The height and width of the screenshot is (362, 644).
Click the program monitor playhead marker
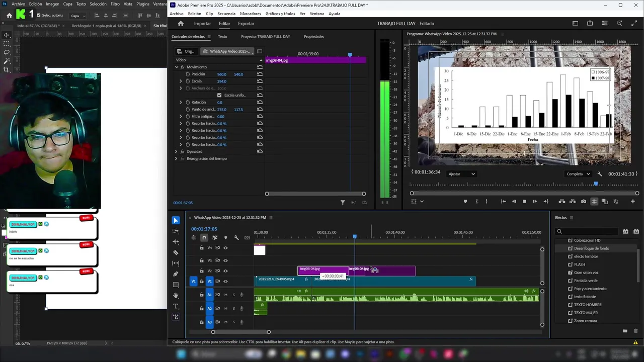click(596, 185)
